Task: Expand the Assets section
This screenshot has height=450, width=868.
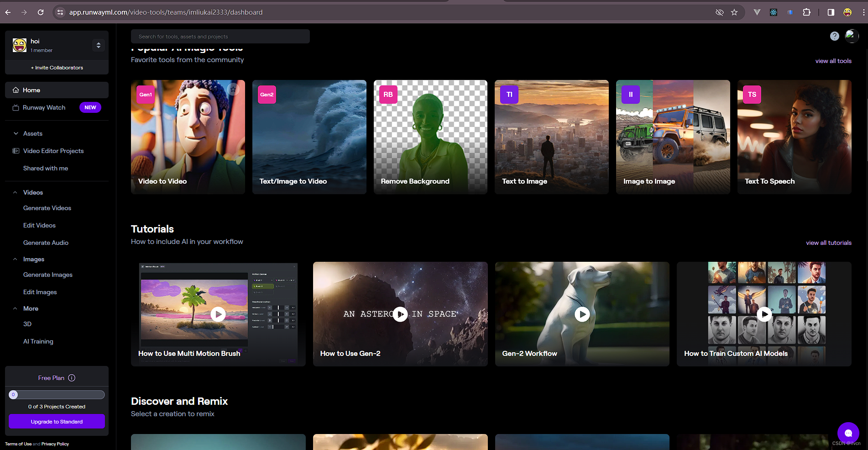Action: [16, 133]
